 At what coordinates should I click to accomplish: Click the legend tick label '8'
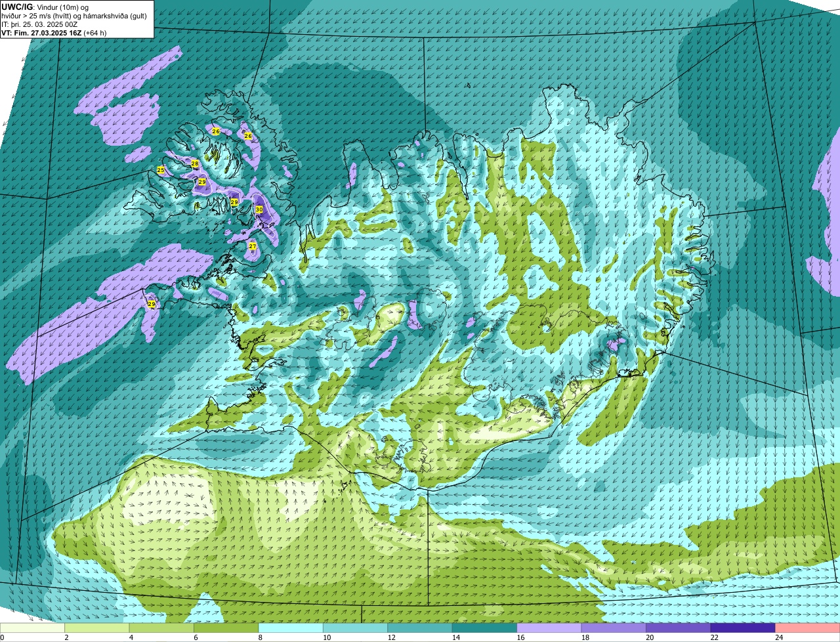pyautogui.click(x=260, y=637)
